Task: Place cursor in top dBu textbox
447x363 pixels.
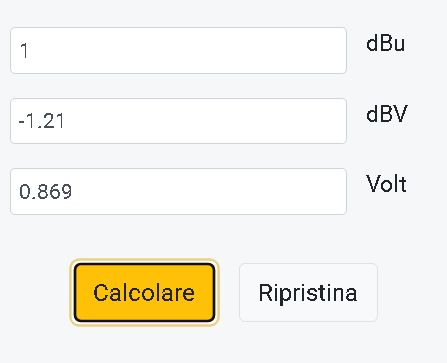Action: [178, 50]
